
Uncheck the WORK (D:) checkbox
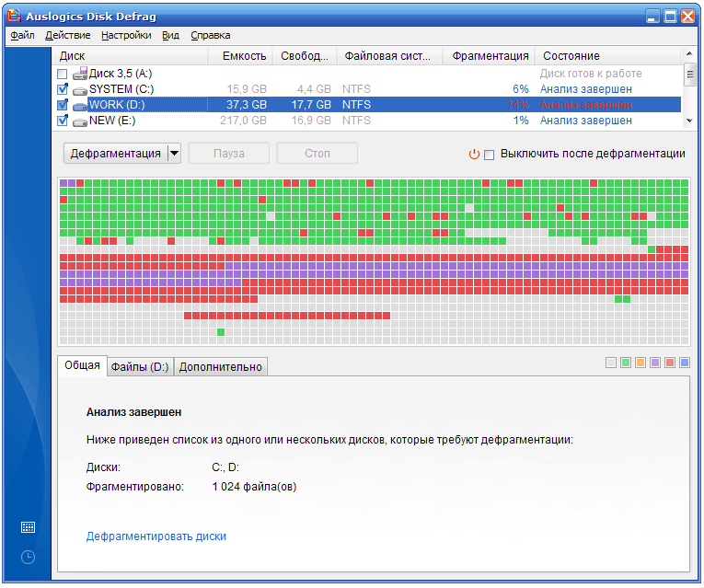click(63, 105)
